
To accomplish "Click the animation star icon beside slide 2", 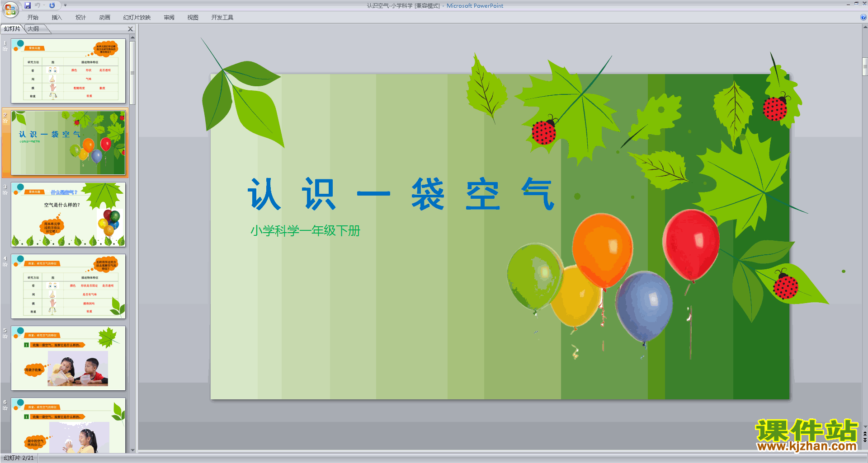I will (x=5, y=121).
